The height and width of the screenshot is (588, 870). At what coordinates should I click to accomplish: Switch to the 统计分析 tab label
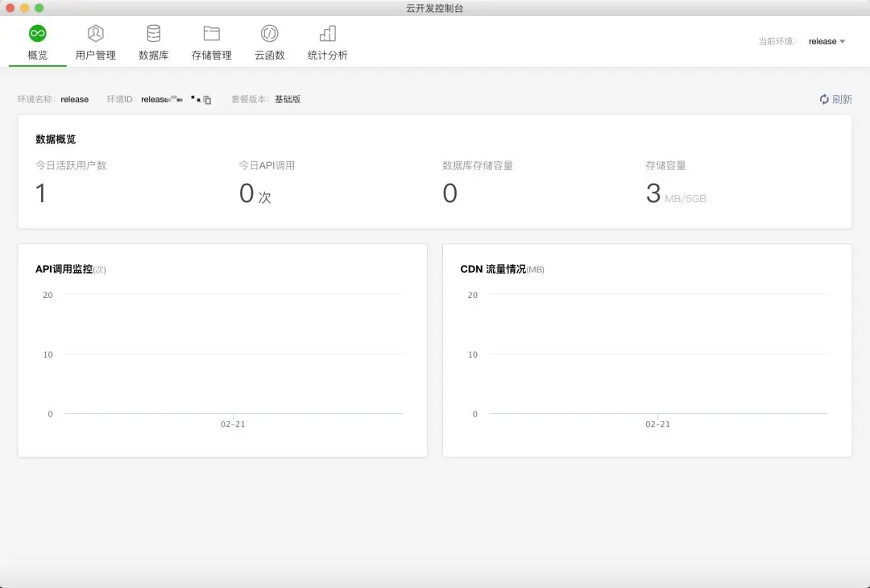[x=327, y=55]
